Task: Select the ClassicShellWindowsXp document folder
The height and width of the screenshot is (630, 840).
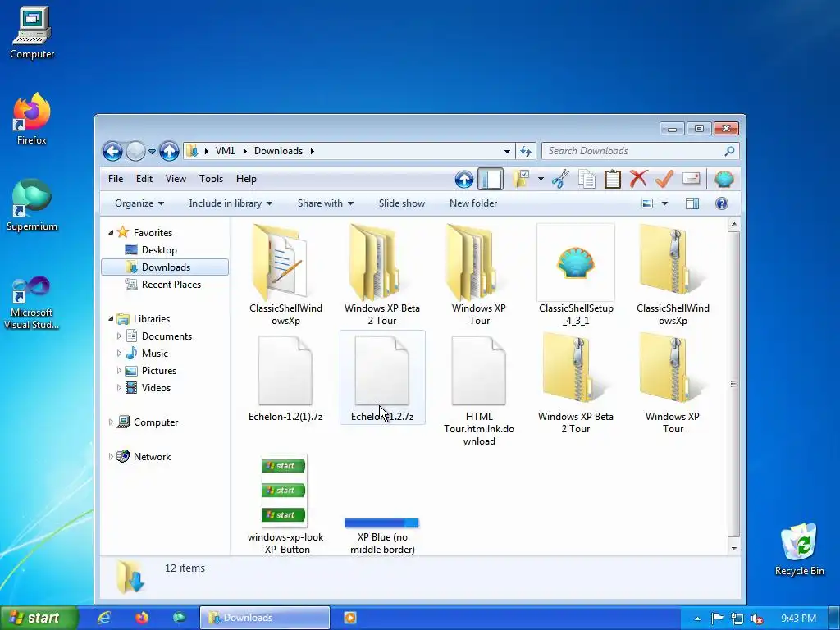Action: point(285,276)
